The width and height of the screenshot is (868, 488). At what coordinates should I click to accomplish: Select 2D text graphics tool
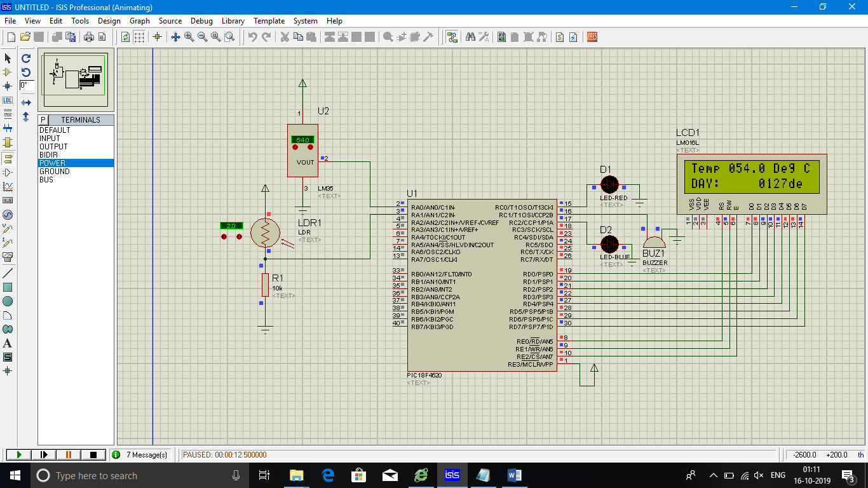point(8,343)
